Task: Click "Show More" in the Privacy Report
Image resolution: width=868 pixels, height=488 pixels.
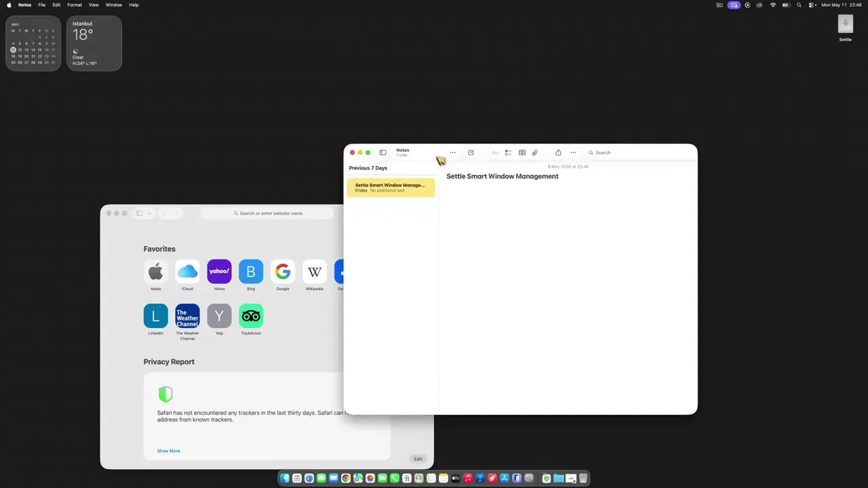Action: 169,451
